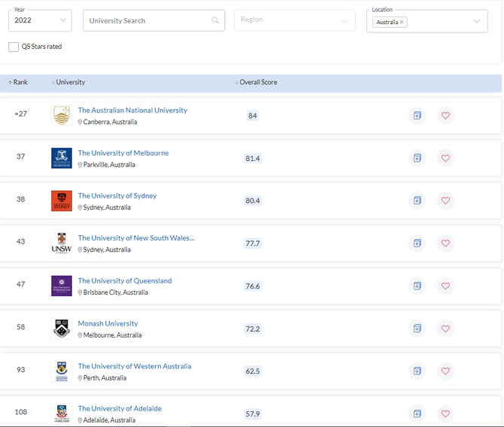
Task: Open The University of New South Wales link
Action: point(136,238)
